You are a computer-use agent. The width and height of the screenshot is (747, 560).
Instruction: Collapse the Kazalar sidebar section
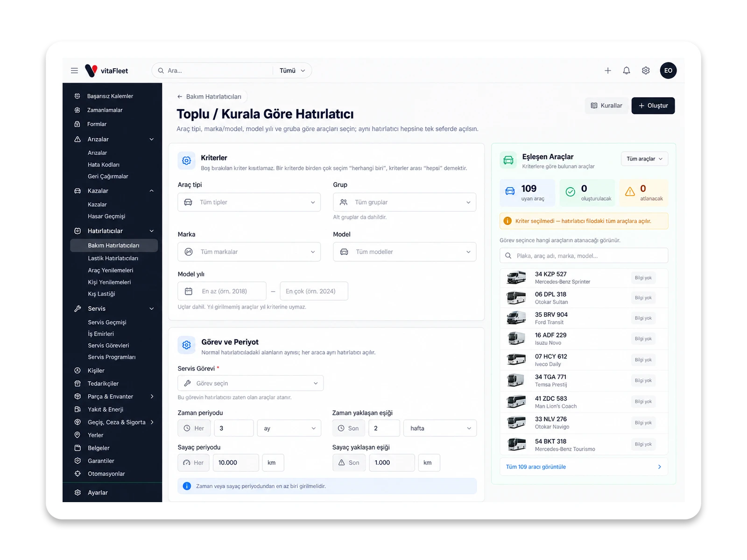pos(152,191)
